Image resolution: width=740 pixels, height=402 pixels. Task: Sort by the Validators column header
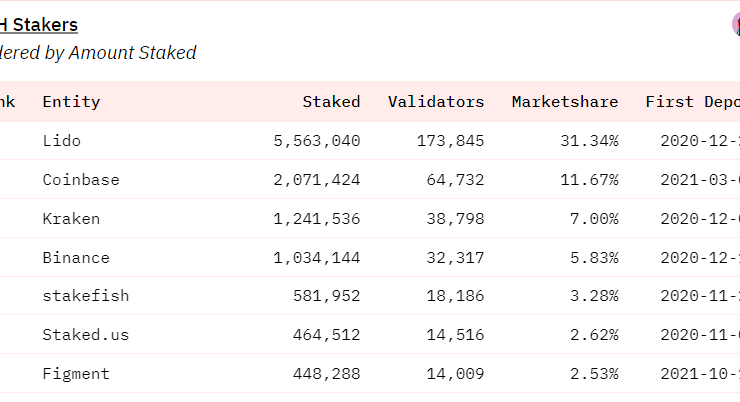click(x=436, y=102)
